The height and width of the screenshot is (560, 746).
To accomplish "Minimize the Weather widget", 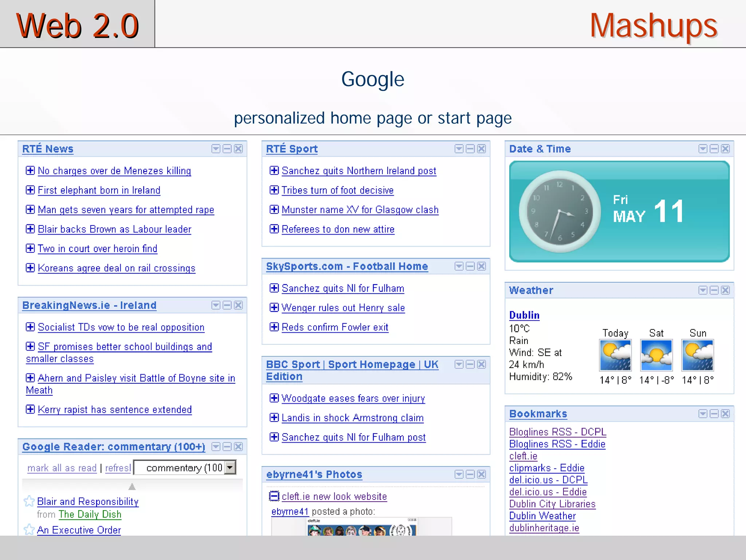I will point(714,290).
